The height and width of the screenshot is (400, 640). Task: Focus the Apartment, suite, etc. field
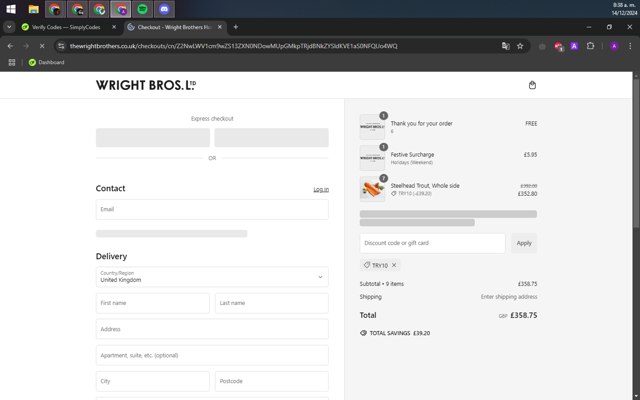coord(212,355)
